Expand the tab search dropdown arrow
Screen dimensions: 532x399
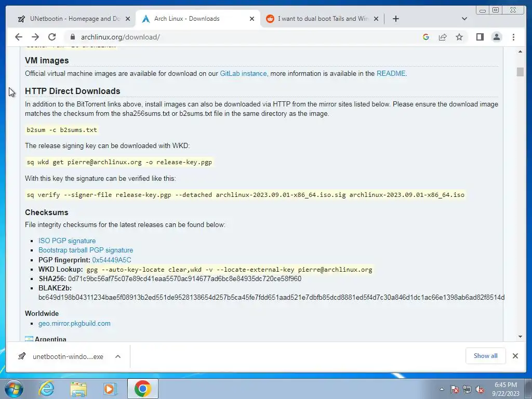point(464,19)
